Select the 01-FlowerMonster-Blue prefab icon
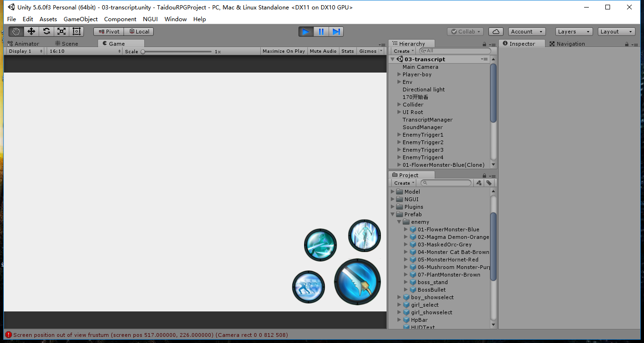644x343 pixels. click(413, 229)
